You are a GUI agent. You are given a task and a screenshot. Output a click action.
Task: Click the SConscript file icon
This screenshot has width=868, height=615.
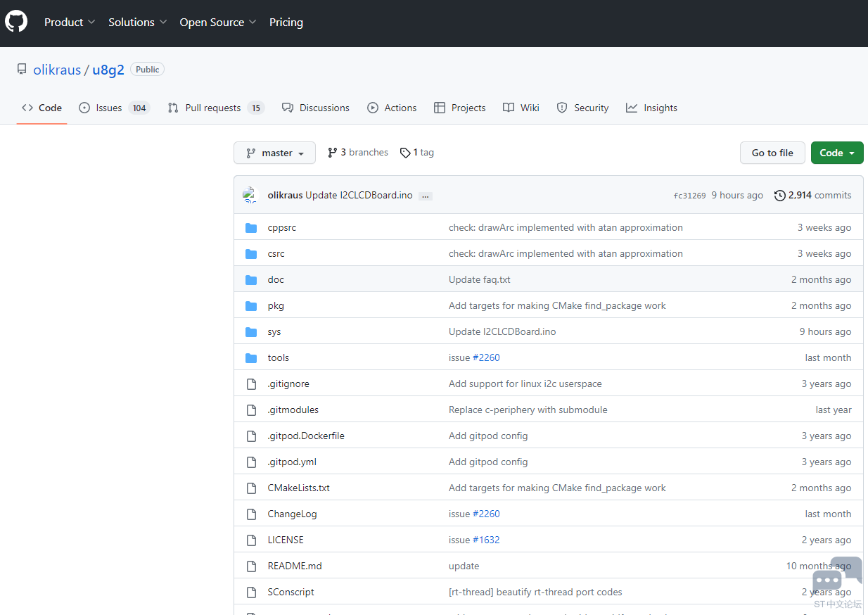251,592
